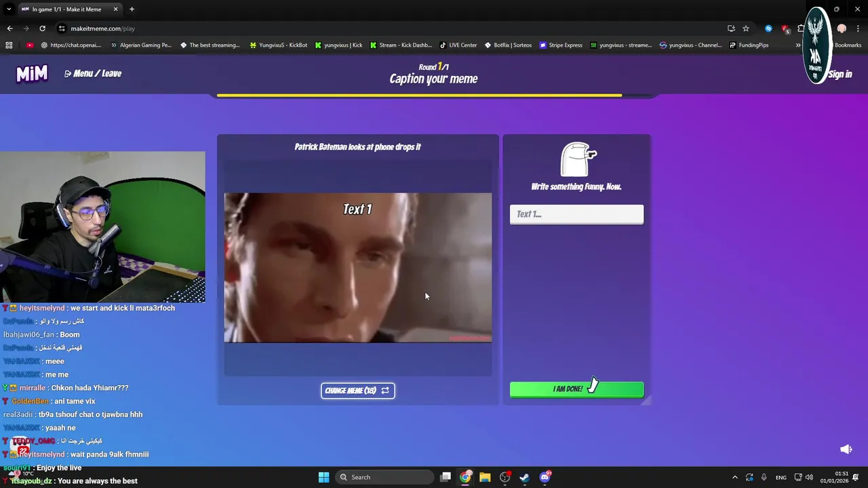This screenshot has height=488, width=868.
Task: Open File Explorer from taskbar
Action: point(485,477)
